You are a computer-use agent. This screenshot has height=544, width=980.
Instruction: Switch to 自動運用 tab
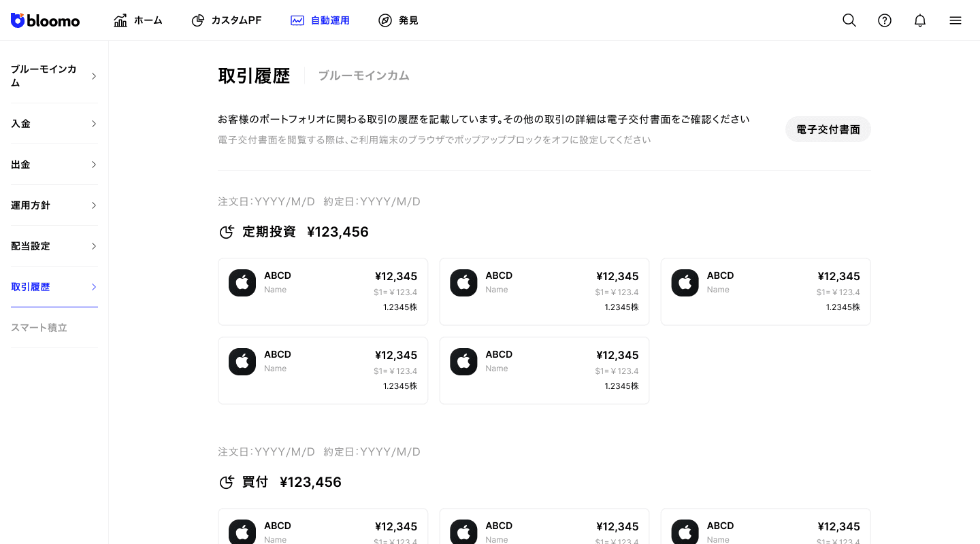point(320,20)
